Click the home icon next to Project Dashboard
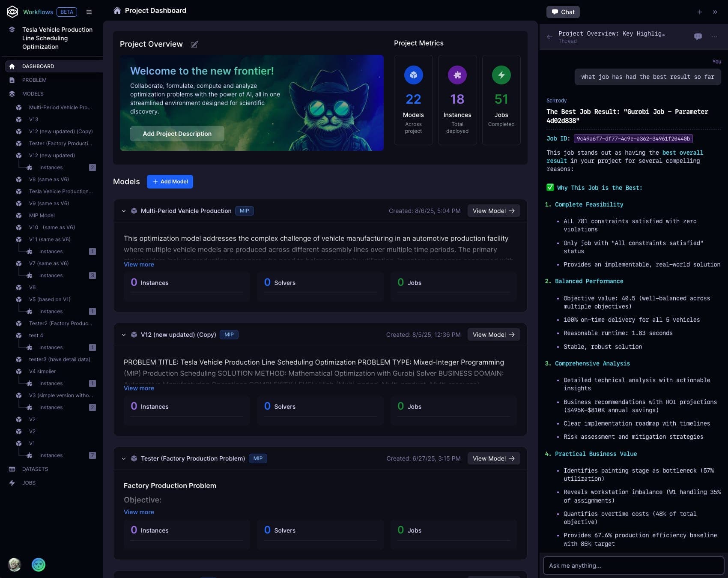 click(117, 10)
